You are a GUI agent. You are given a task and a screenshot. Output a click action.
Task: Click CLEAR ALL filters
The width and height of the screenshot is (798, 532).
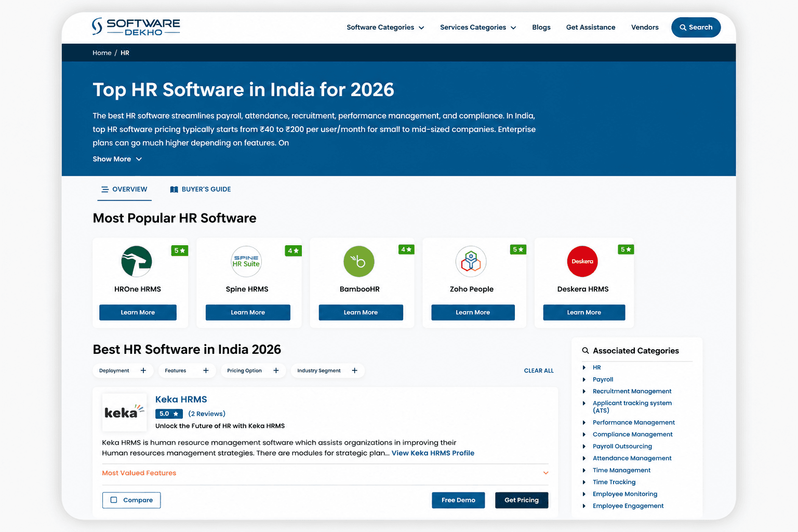coord(539,371)
